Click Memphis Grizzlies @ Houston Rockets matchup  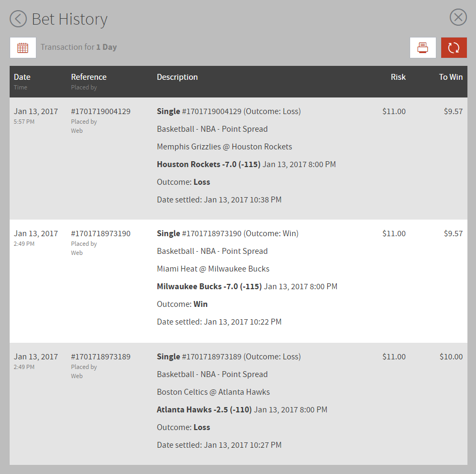(224, 147)
